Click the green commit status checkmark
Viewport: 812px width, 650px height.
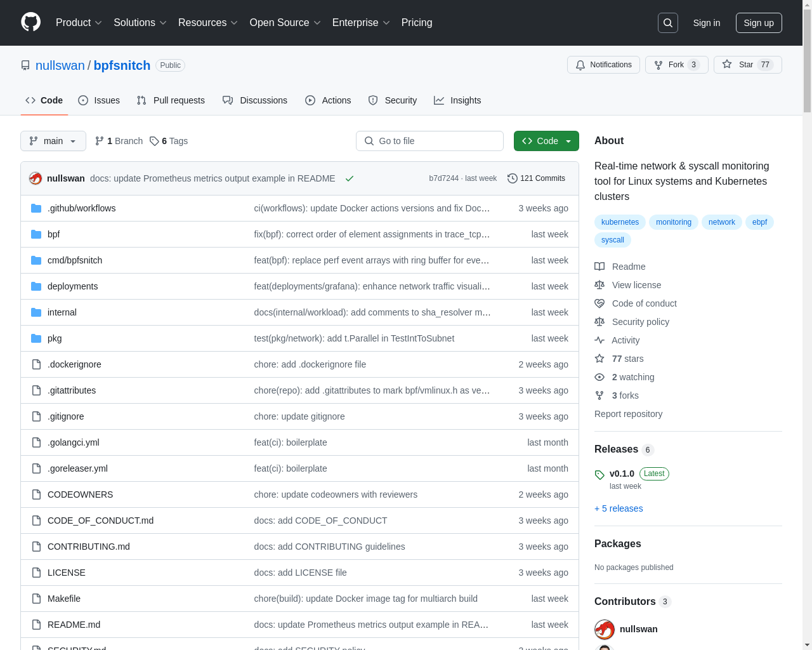[x=349, y=178]
